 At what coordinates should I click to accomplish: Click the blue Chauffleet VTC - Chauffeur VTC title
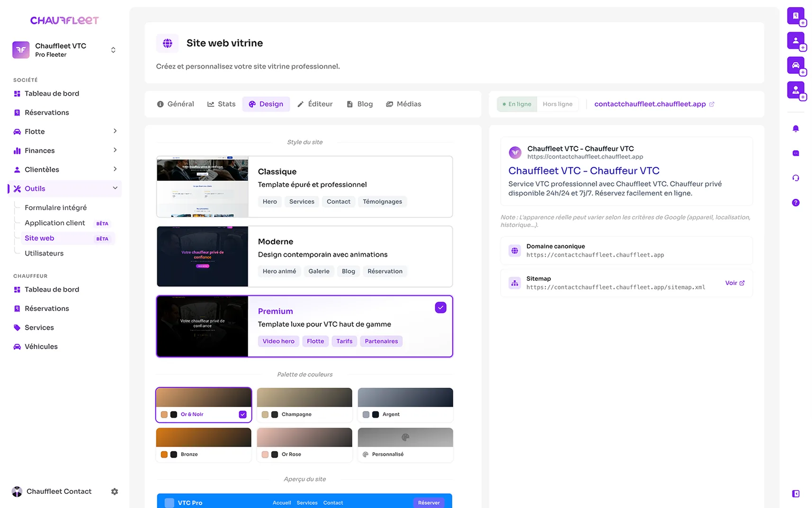(x=584, y=171)
